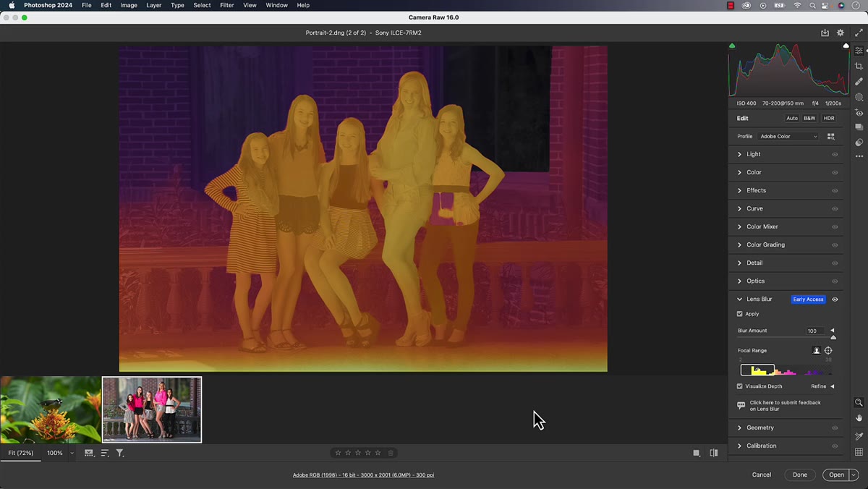Click the Lens Blur feedback speech bubble
The width and height of the screenshot is (868, 489).
point(741,406)
